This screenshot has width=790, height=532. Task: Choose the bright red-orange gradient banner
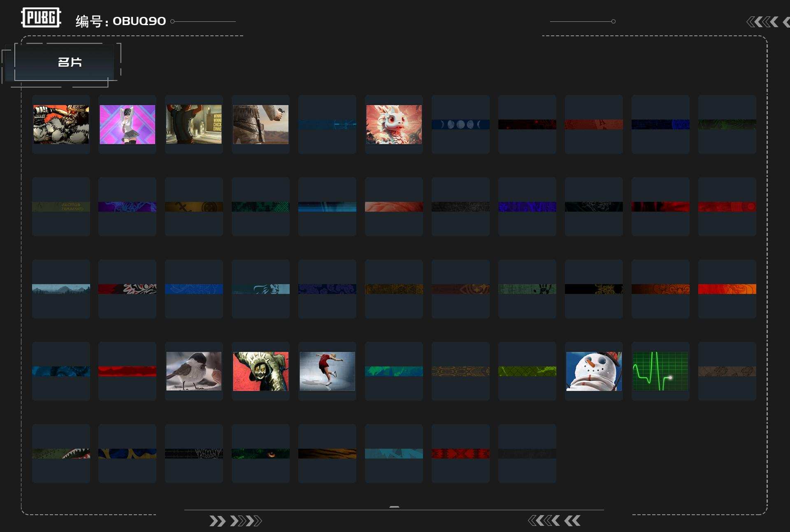click(727, 289)
